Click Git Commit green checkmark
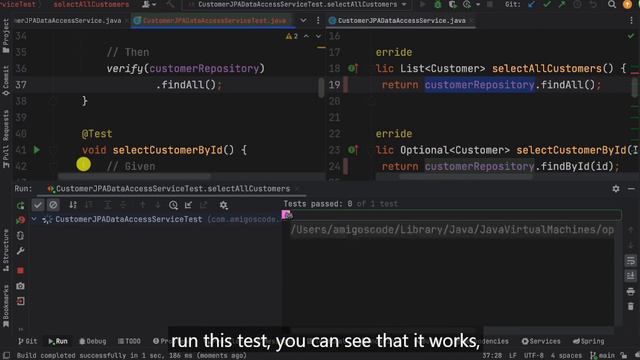The height and width of the screenshot is (360, 640). pyautogui.click(x=547, y=4)
